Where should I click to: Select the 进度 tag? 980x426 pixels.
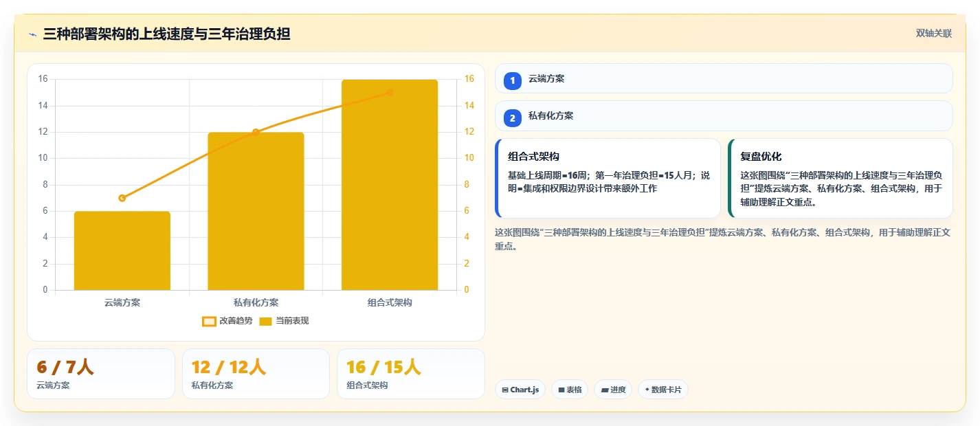tap(613, 390)
